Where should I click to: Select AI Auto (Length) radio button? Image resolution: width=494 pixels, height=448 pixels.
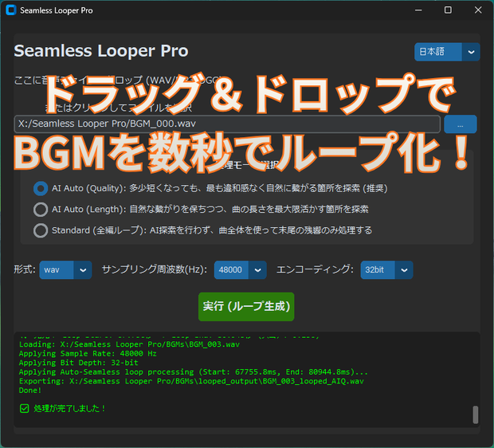pyautogui.click(x=41, y=210)
